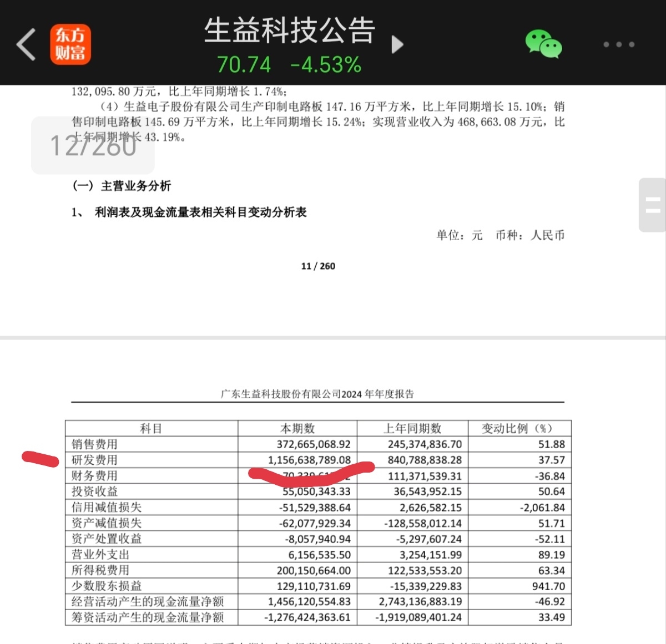The image size is (666, 644).
Task: Tap value 245,374,836.70
Action: click(x=425, y=444)
